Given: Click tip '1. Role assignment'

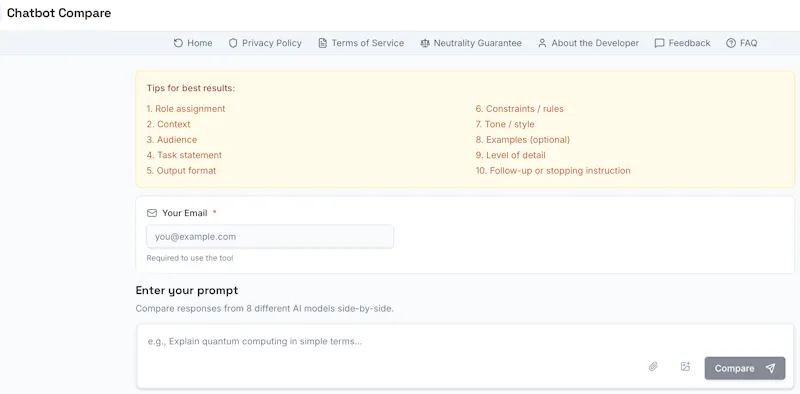Looking at the screenshot, I should point(186,109).
